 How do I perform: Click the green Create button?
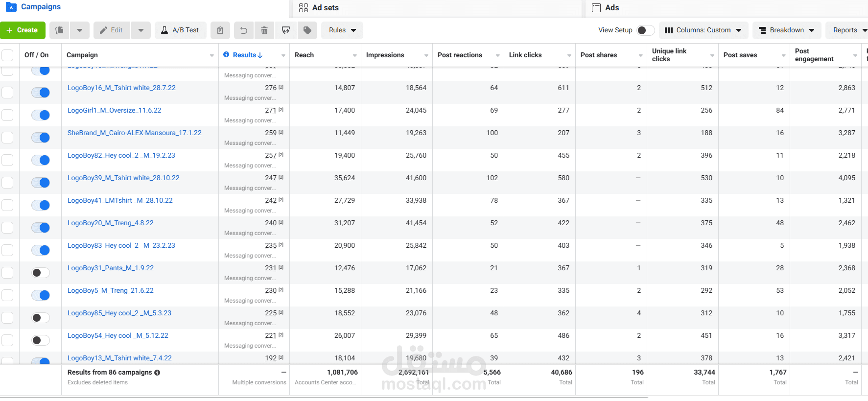click(x=23, y=30)
